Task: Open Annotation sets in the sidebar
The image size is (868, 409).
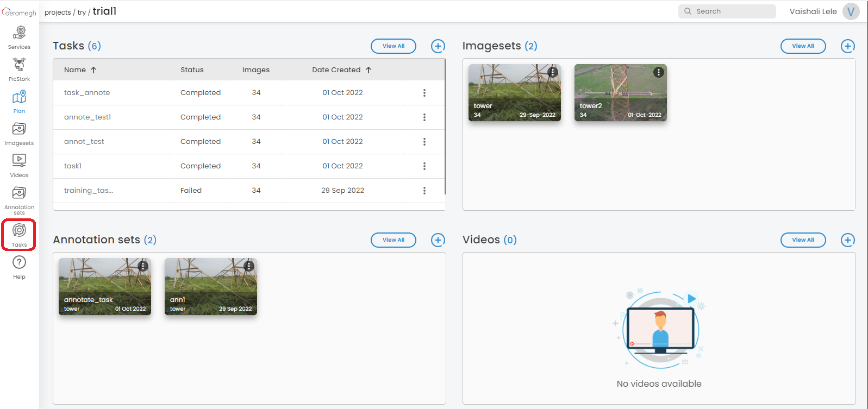Action: 19,200
